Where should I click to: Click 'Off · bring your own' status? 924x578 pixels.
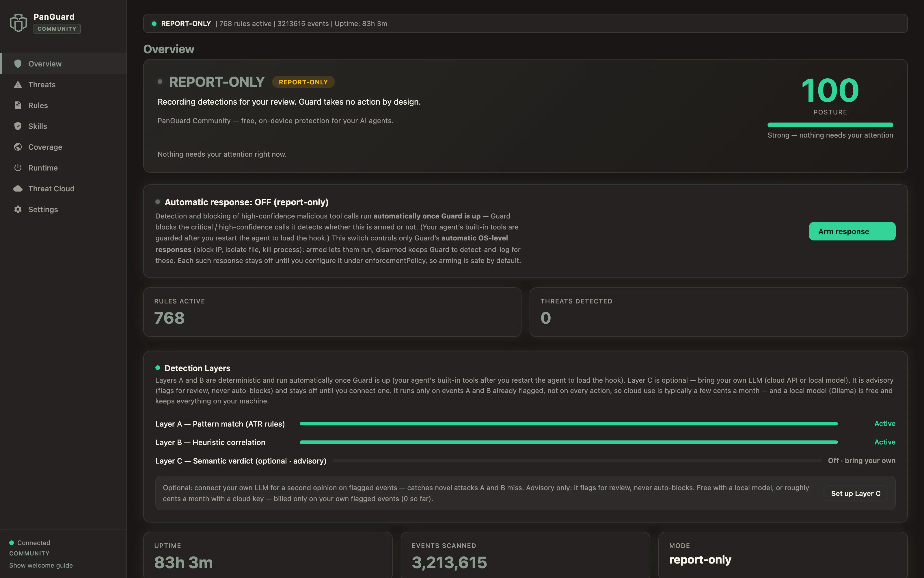861,461
